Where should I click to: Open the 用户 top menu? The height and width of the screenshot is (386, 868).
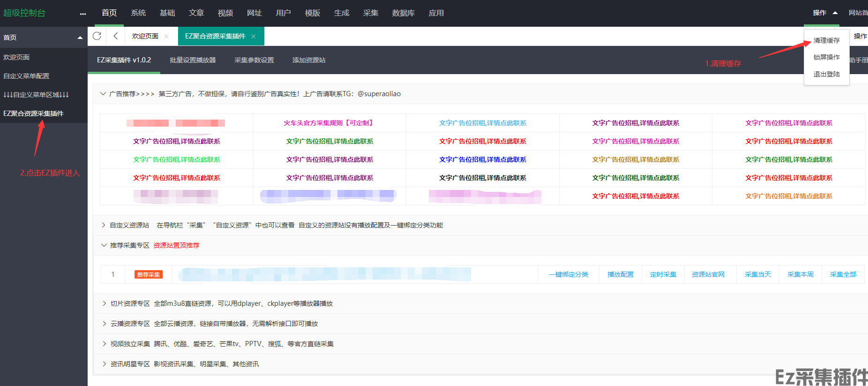(284, 13)
